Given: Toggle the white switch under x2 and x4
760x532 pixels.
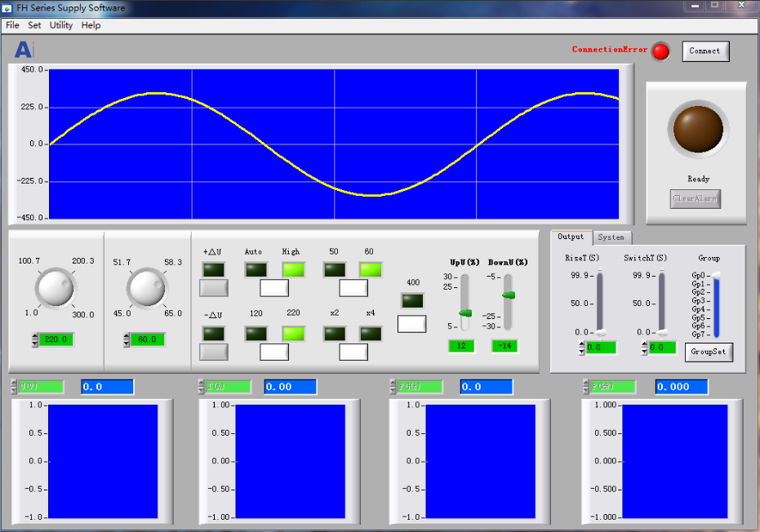Looking at the screenshot, I should 353,352.
